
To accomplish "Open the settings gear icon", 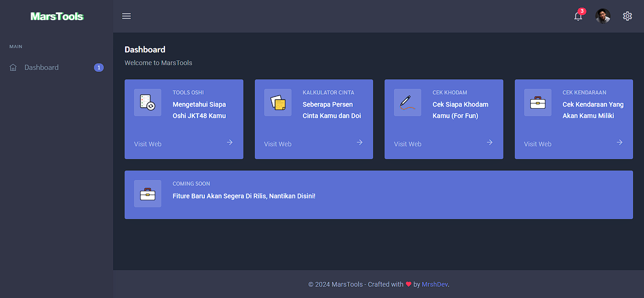I will coord(627,16).
